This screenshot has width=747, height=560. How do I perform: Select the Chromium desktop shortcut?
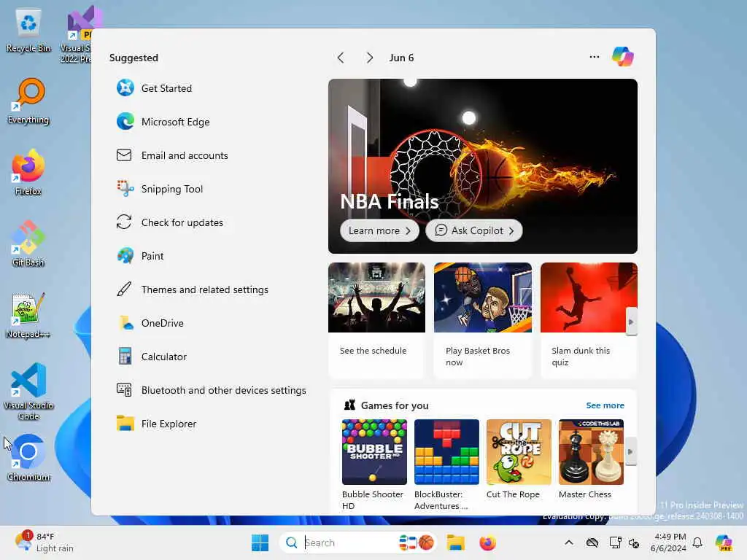pos(28,458)
